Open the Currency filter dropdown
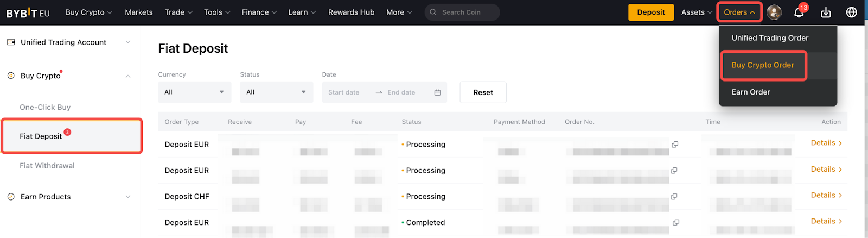Screen dimensions: 868x238 click(194, 92)
